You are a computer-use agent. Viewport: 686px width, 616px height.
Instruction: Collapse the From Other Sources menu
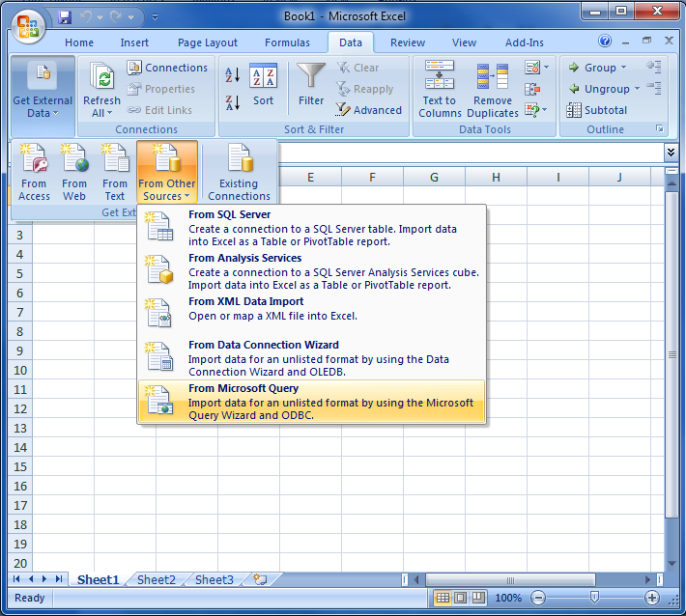click(x=167, y=172)
